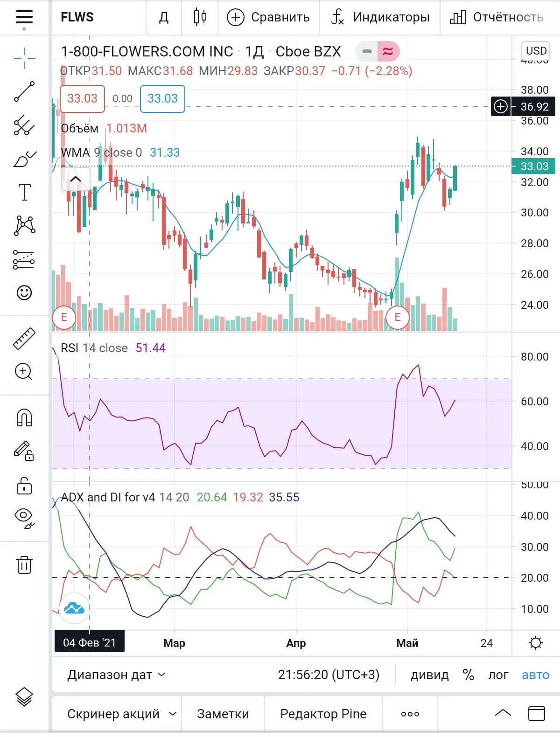Select the crosshair cursor tool

pos(24,58)
